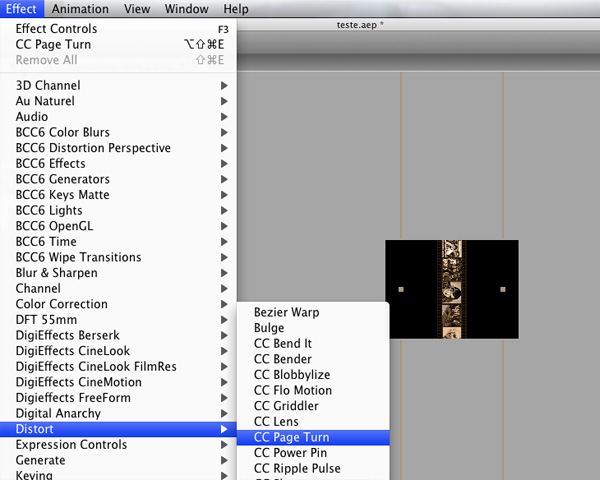Expand the Blur & Sharpen submenu
This screenshot has width=600, height=480.
pyautogui.click(x=57, y=273)
